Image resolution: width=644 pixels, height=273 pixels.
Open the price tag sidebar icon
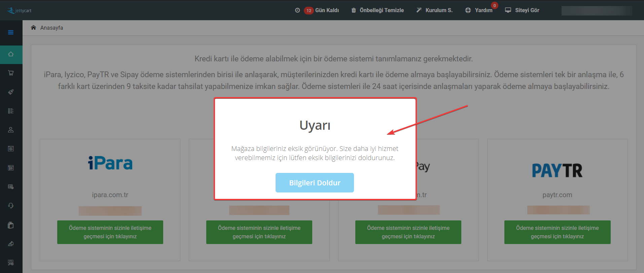11,92
